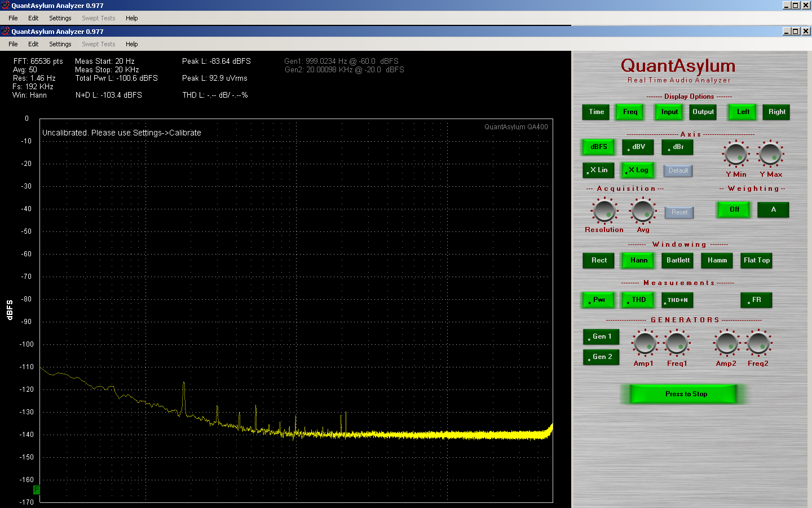Screen dimensions: 812x508
Task: Enable generator Gen 2
Action: 601,357
